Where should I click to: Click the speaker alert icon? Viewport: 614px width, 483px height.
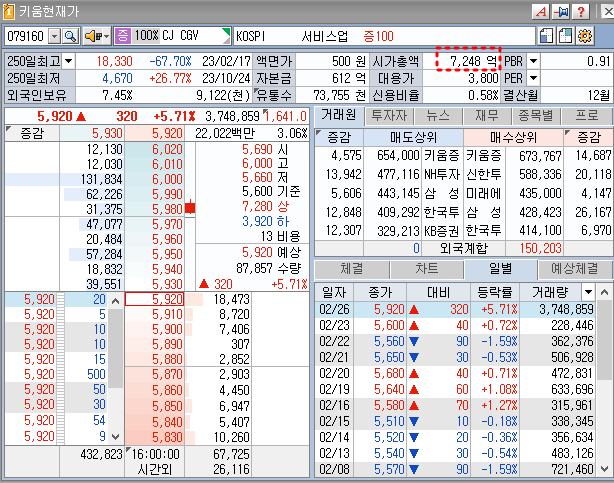94,36
